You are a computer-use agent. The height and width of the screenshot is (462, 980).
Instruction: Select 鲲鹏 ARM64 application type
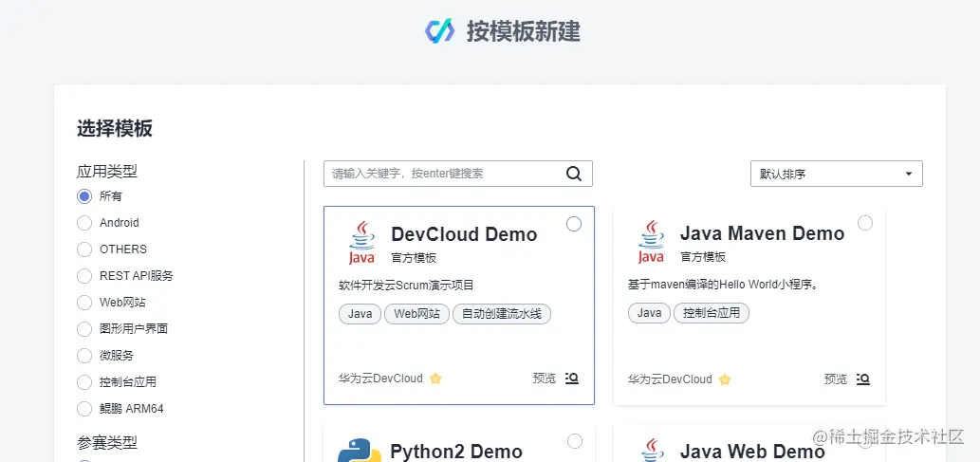tap(84, 409)
